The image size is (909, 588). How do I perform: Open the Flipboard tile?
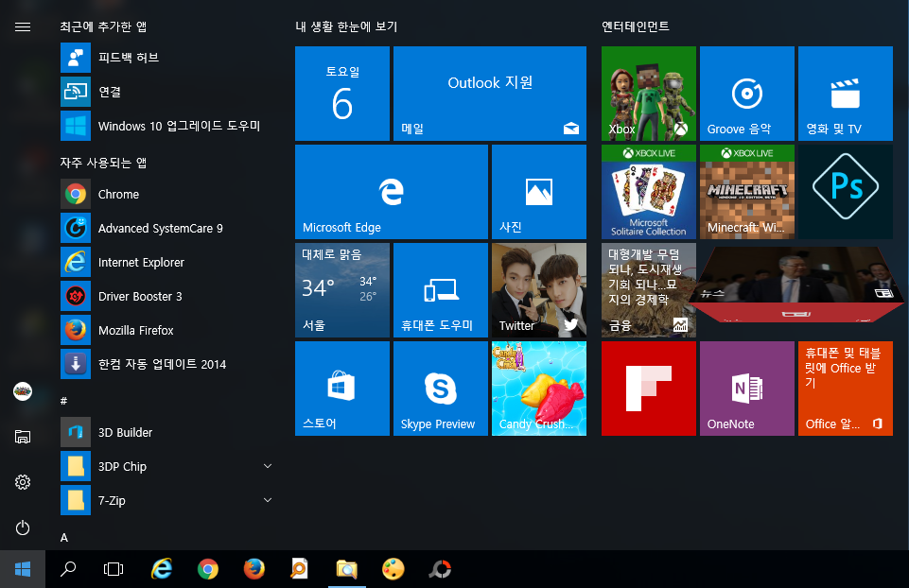coord(648,388)
